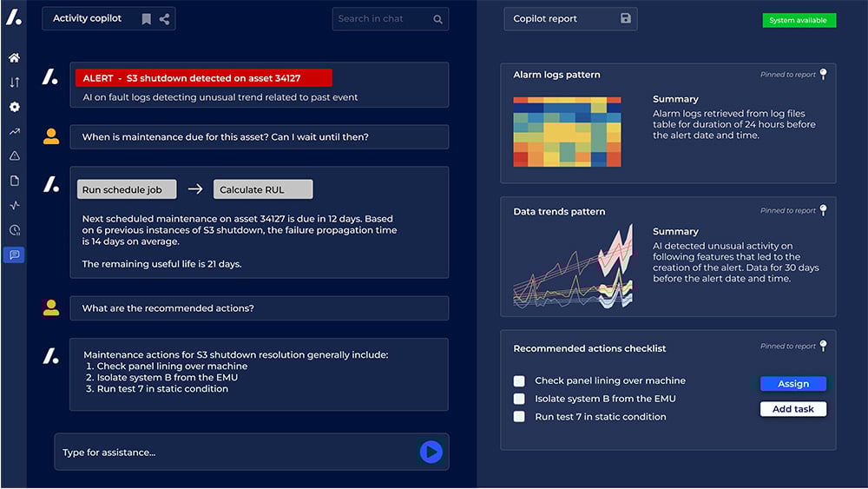This screenshot has width=868, height=489.
Task: Click the Run schedule job step
Action: pyautogui.click(x=127, y=189)
